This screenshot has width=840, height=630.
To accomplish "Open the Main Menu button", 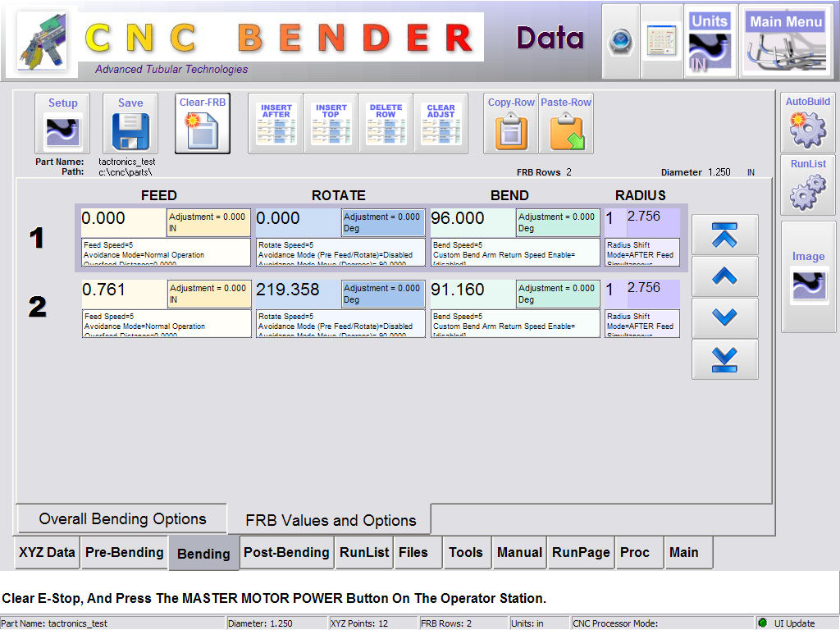I will tap(785, 41).
